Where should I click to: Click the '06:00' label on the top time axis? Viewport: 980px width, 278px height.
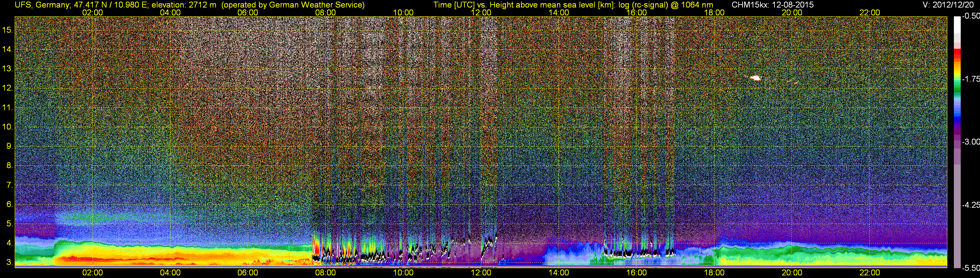pyautogui.click(x=248, y=12)
